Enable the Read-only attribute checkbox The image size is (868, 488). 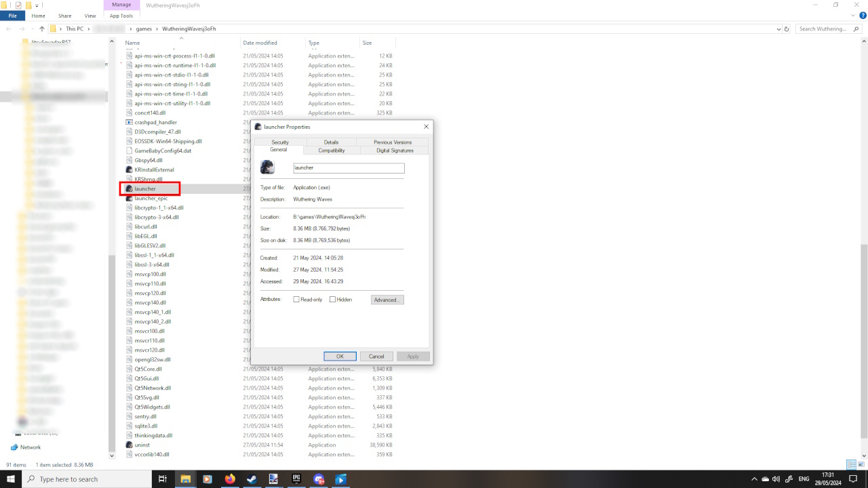(x=296, y=300)
